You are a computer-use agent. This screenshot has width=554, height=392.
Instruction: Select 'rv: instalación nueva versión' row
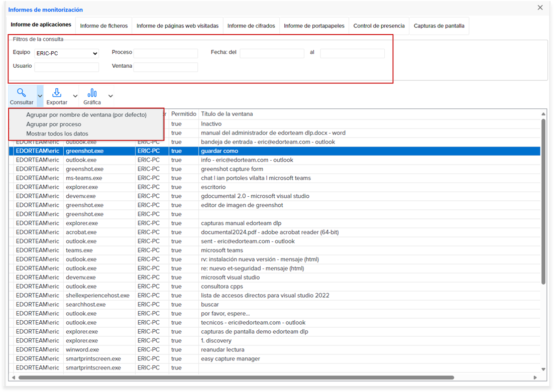coord(275,259)
